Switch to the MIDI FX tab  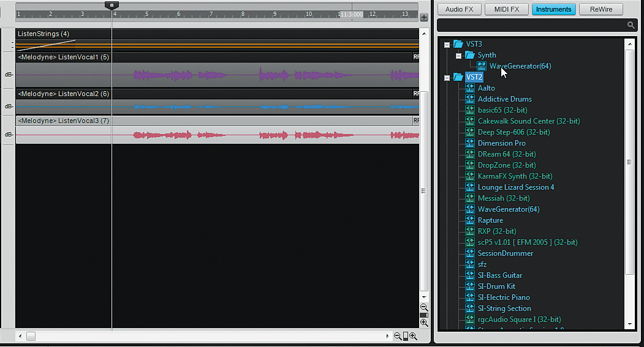click(506, 9)
